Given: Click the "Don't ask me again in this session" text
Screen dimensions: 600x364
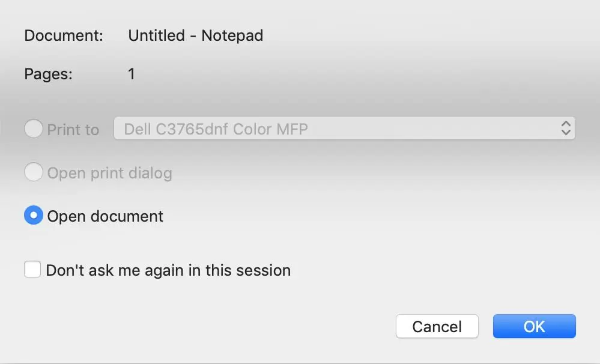Looking at the screenshot, I should [168, 270].
